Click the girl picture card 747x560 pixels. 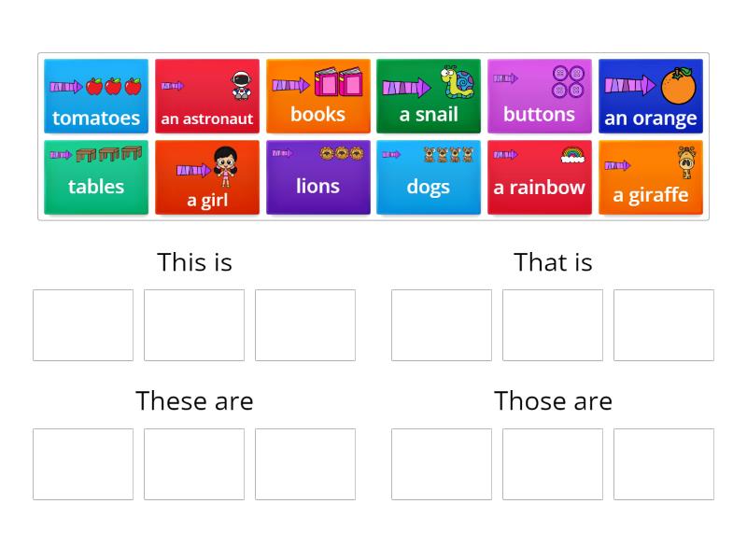(x=207, y=176)
